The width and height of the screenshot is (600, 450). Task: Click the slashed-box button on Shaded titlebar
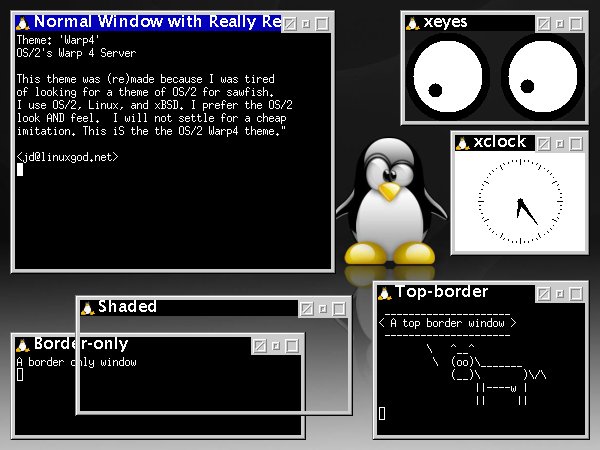coord(307,309)
